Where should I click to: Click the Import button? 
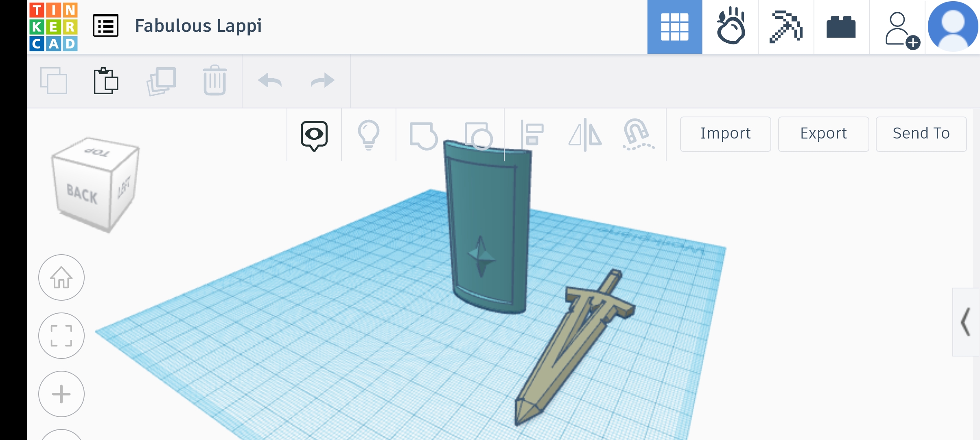tap(726, 134)
